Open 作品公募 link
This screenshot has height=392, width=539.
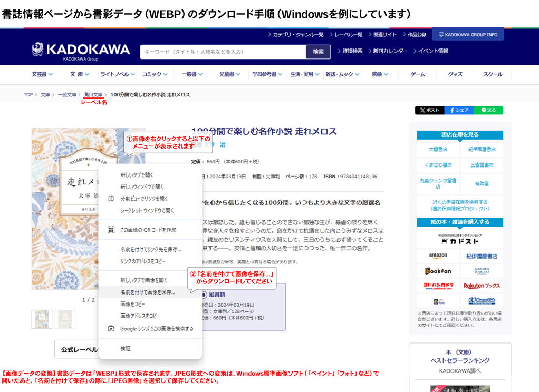pos(415,34)
